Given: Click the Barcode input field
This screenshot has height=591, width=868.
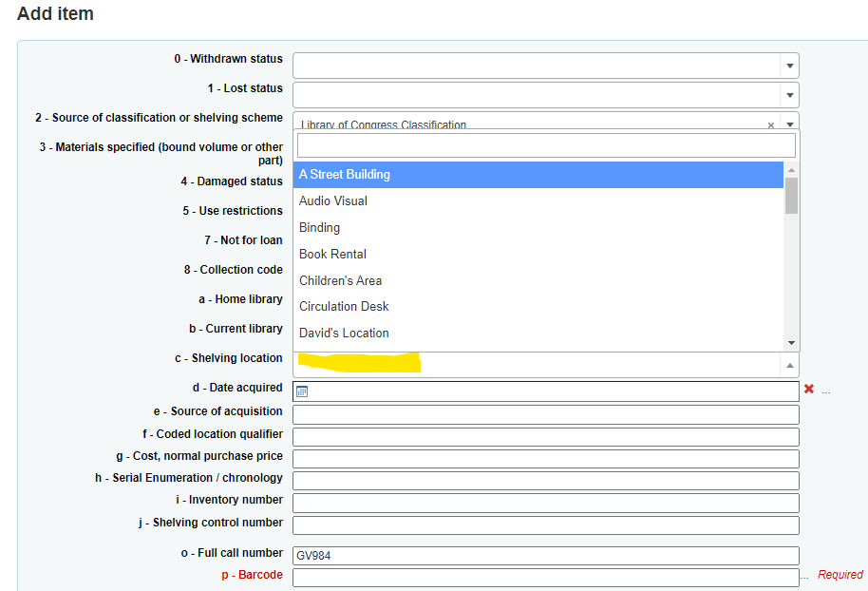Looking at the screenshot, I should (x=546, y=578).
